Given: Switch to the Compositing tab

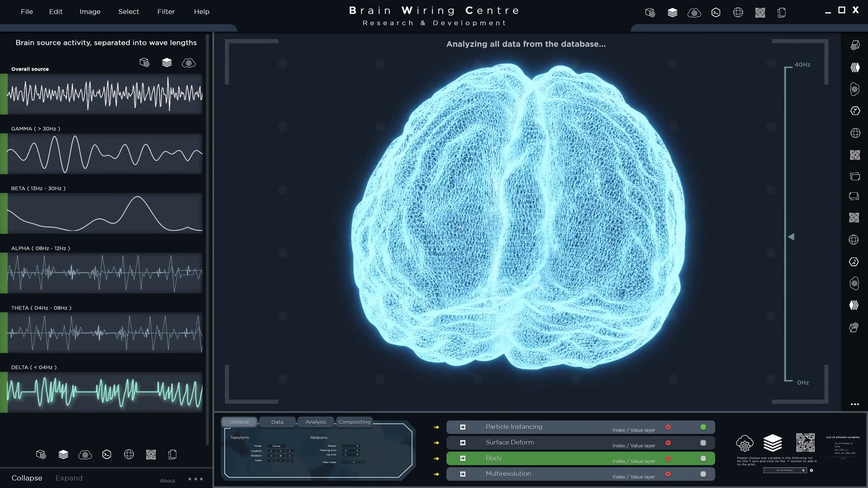Looking at the screenshot, I should point(354,422).
